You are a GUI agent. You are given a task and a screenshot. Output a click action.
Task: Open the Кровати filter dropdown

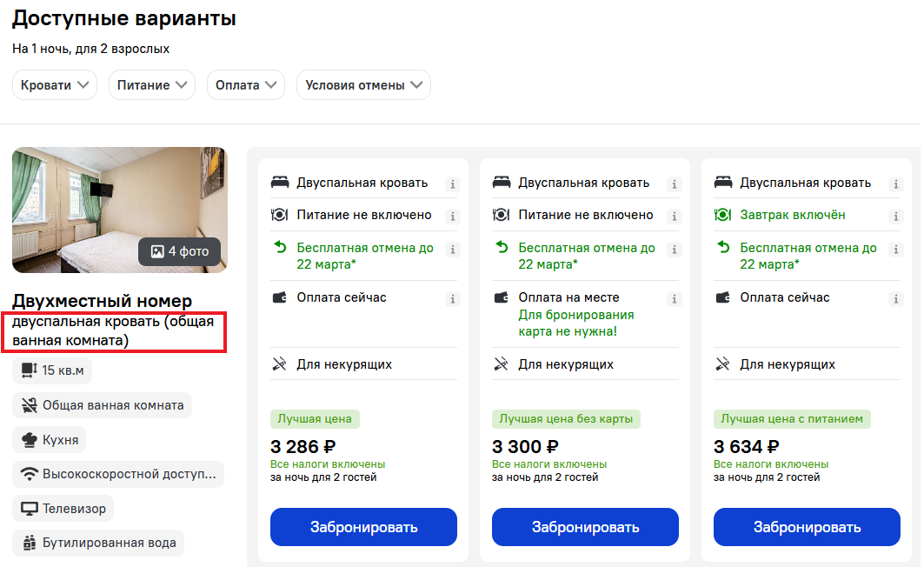tap(54, 85)
